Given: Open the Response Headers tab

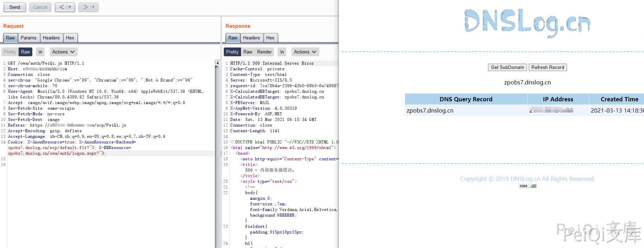Looking at the screenshot, I should [x=251, y=38].
